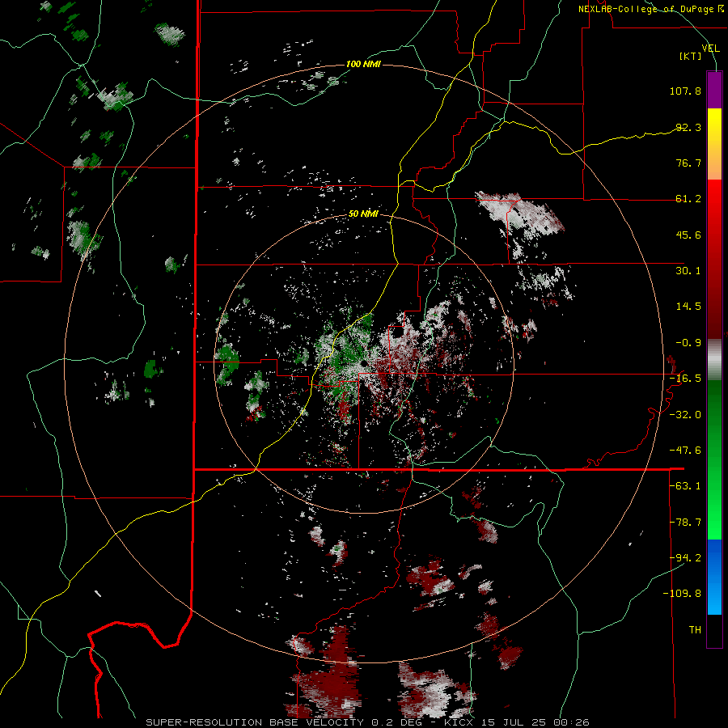728x728 pixels.
Task: Click the blue segment of velocity color bar
Action: (714, 577)
